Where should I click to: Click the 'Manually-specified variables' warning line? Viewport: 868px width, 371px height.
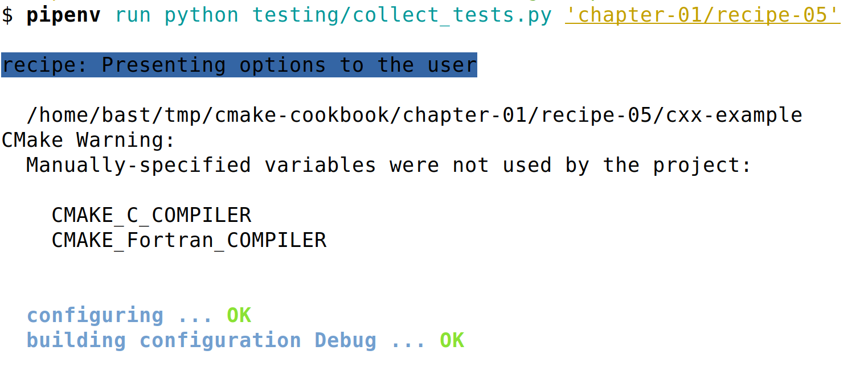pyautogui.click(x=201, y=165)
